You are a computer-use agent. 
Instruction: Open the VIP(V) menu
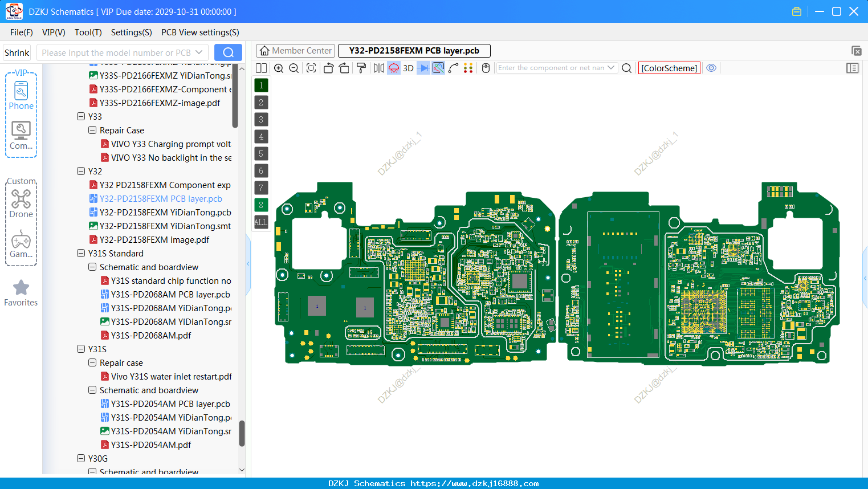pos(54,32)
